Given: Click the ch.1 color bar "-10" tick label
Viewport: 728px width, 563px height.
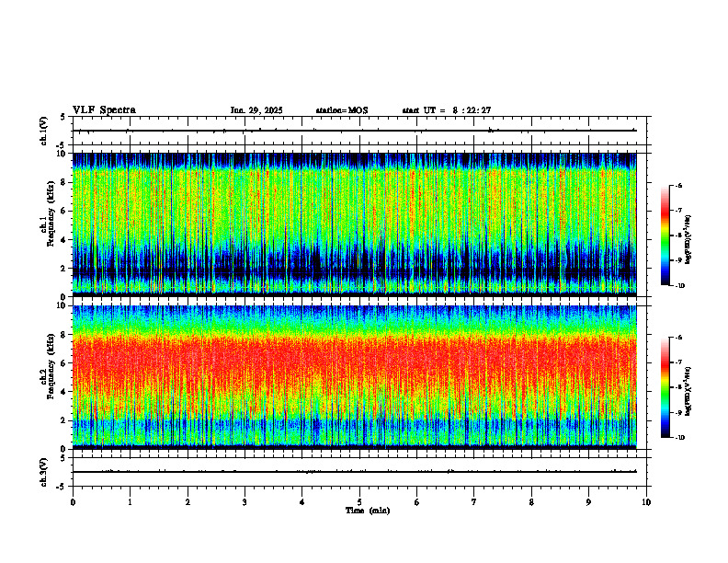Looking at the screenshot, I should 679,286.
